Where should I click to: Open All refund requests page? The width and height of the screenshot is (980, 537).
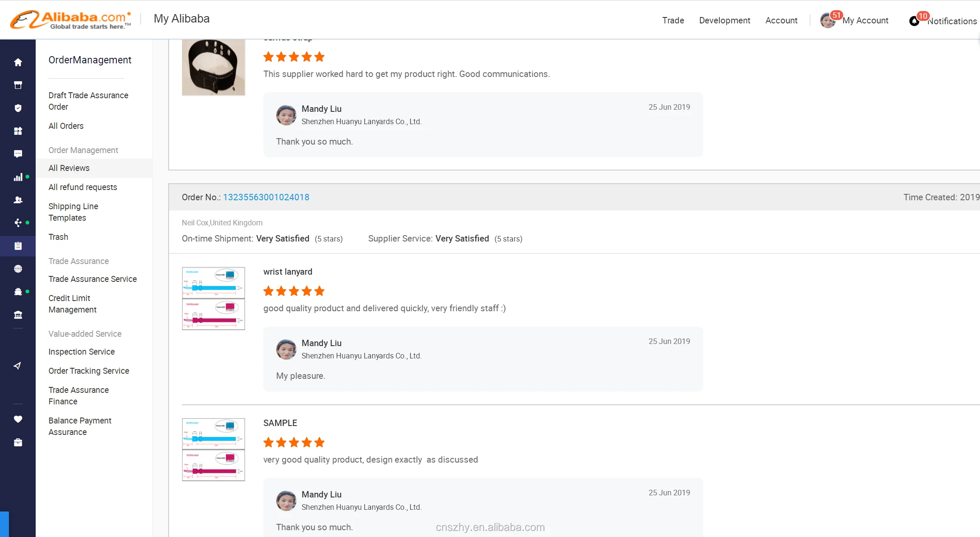pos(82,187)
